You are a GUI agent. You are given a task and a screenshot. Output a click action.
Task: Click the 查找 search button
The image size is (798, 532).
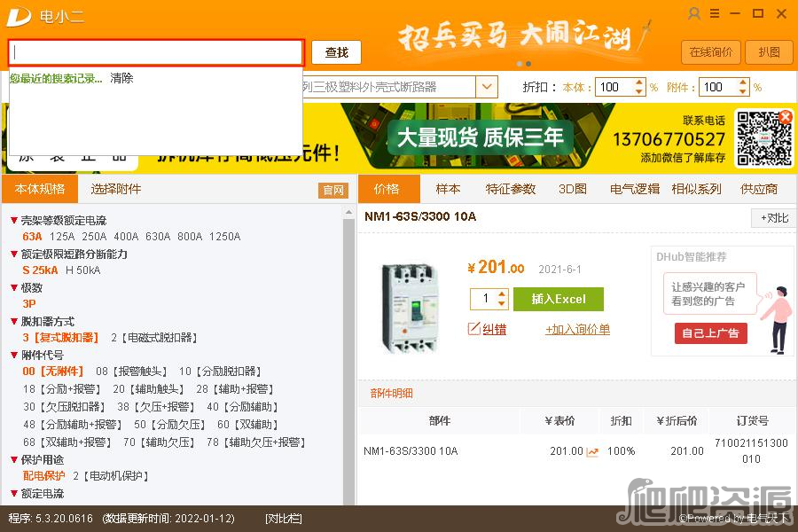pyautogui.click(x=336, y=52)
